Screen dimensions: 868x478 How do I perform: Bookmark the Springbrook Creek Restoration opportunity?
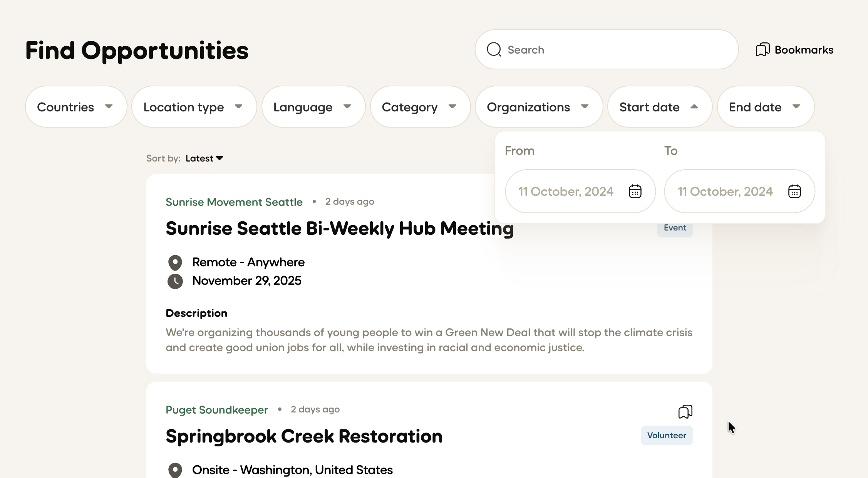point(685,412)
